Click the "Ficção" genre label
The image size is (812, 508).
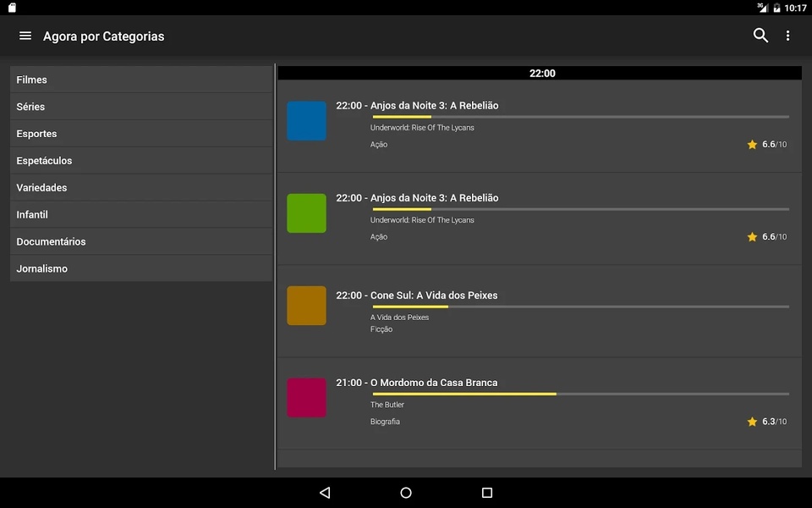pos(381,329)
